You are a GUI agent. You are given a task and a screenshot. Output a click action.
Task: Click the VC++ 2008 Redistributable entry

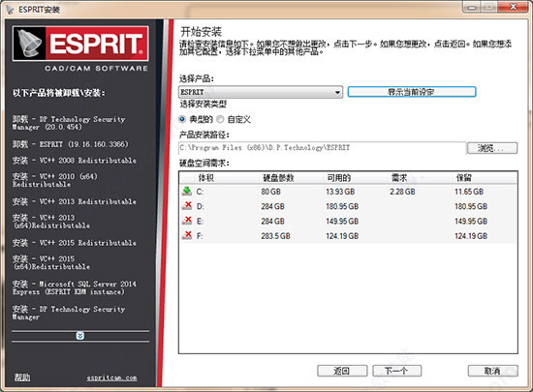75,161
